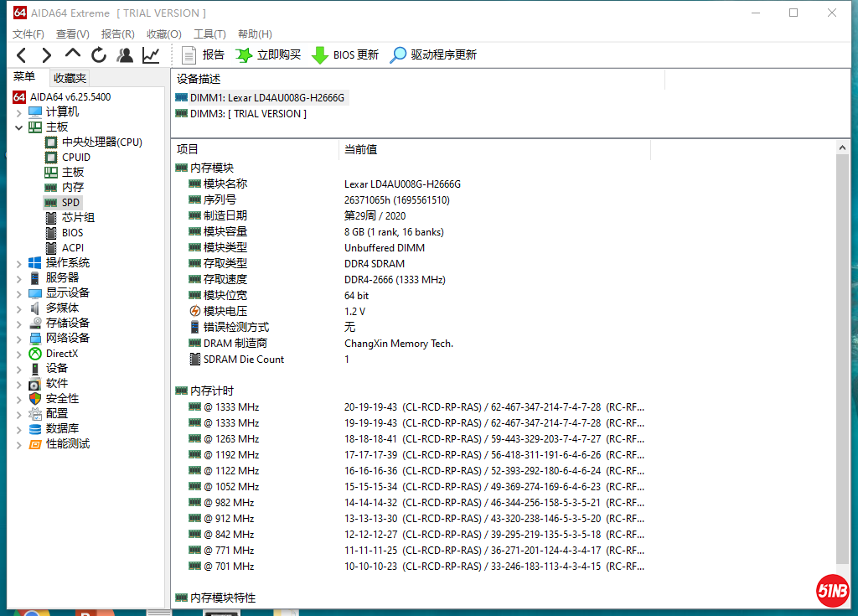
Task: Open the graph chart toolbar icon
Action: pyautogui.click(x=151, y=55)
